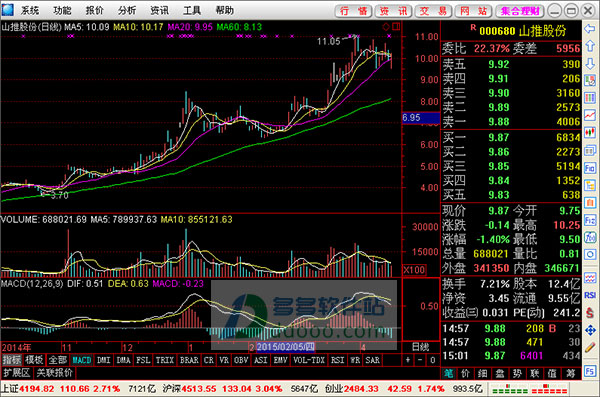Select the 价 tab below the tick list

pyautogui.click(x=465, y=373)
